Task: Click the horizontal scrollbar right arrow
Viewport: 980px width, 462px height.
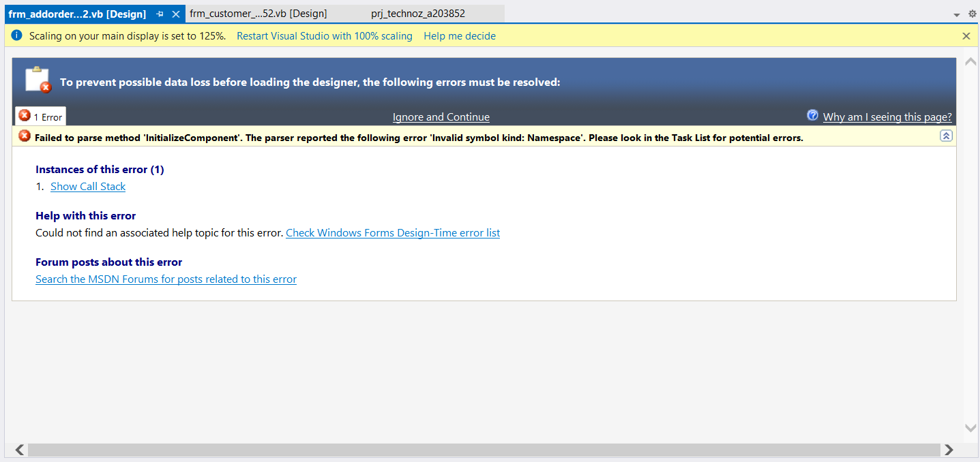Action: click(948, 450)
